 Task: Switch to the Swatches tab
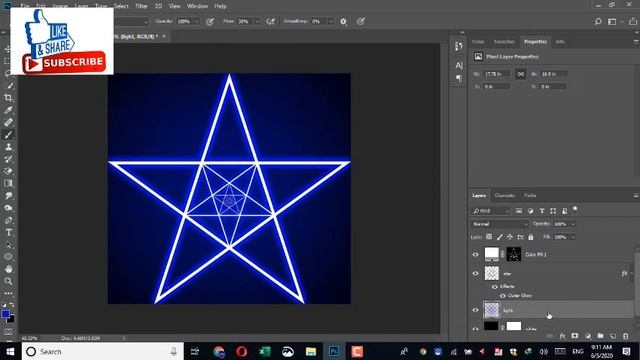504,42
